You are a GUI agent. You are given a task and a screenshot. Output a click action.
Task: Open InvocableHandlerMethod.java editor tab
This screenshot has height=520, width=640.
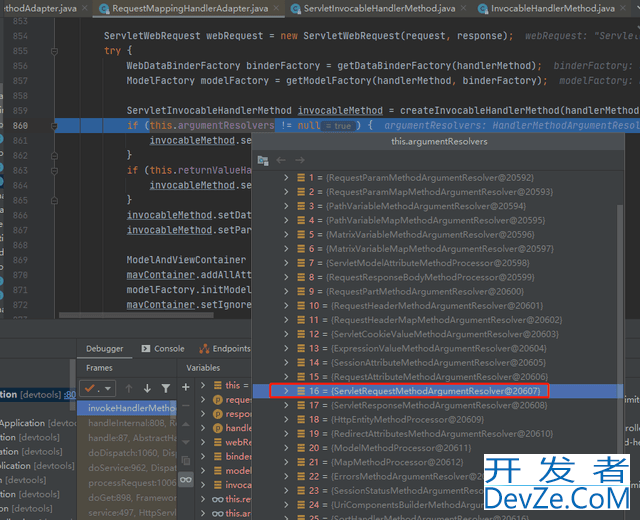point(552,8)
